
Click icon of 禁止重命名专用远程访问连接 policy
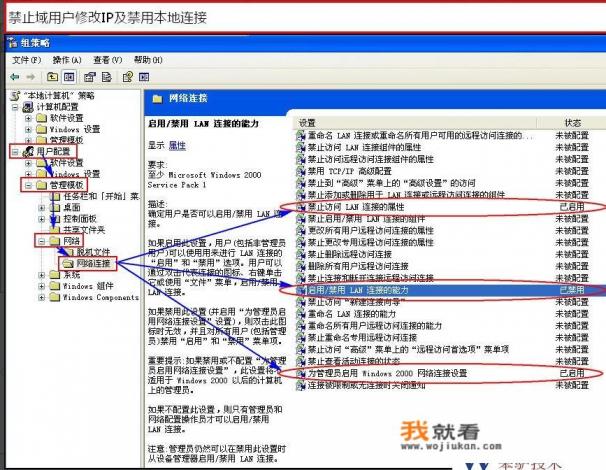coord(301,337)
